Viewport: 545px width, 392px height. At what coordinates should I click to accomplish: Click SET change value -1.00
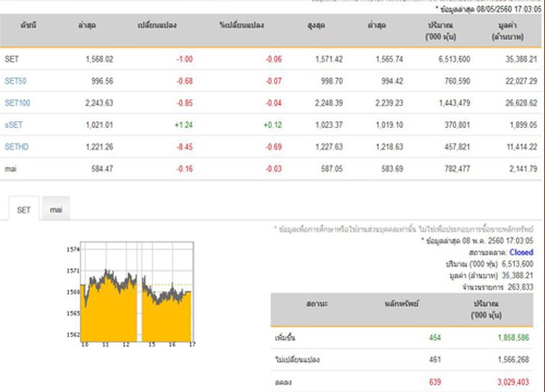(x=185, y=59)
